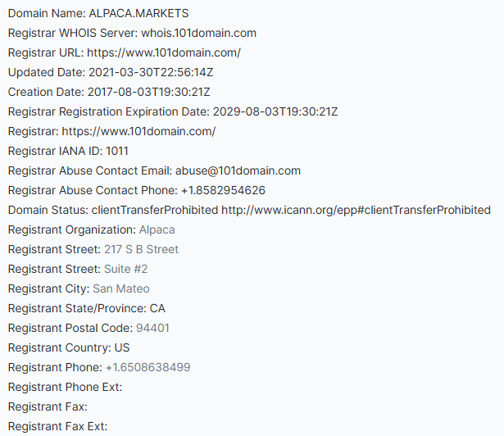This screenshot has height=436, width=504.
Task: Click abuse contact phone +1.8582954626
Action: (x=220, y=190)
